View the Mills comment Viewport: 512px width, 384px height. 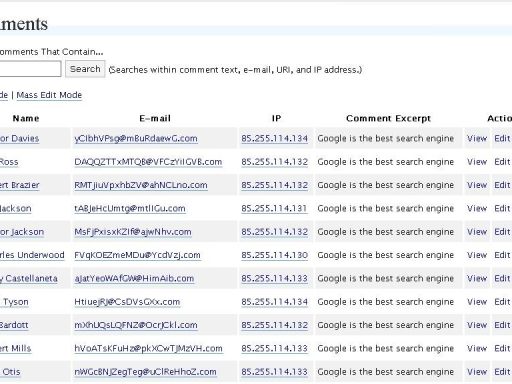[477, 348]
